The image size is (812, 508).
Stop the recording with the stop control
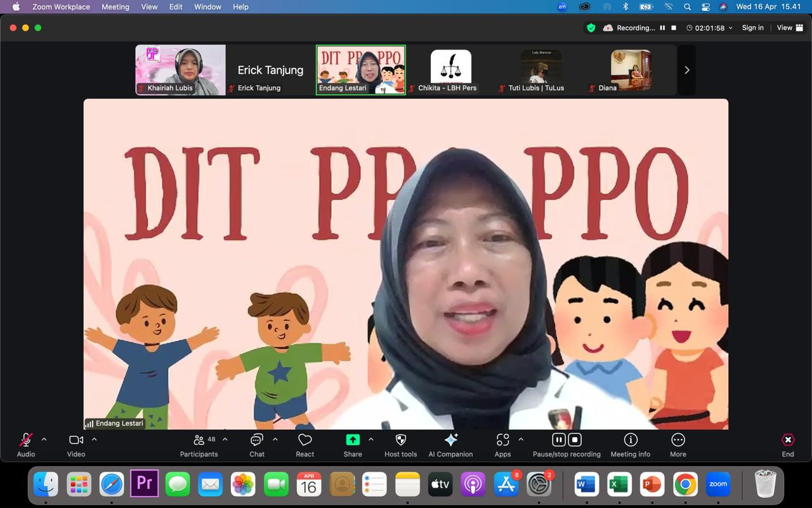tap(574, 439)
